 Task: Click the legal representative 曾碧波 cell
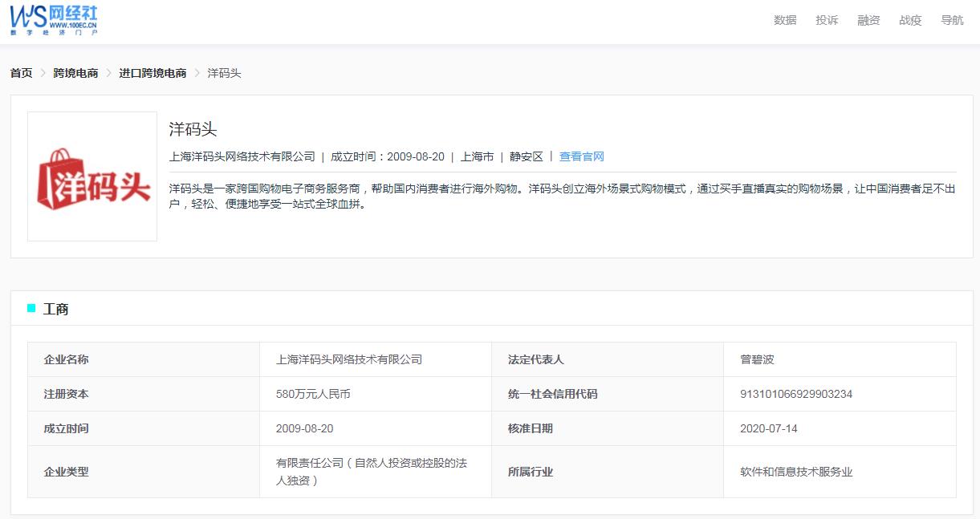tap(759, 359)
